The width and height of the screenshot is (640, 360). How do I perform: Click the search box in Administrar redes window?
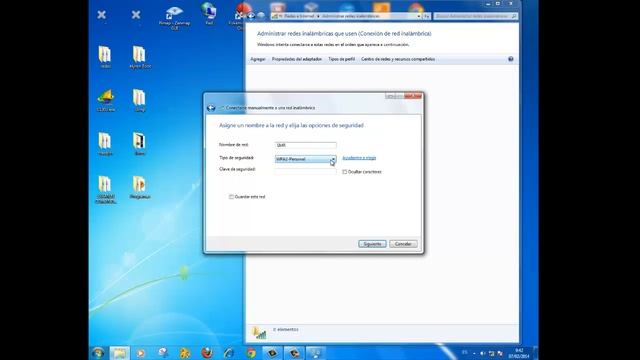click(x=476, y=16)
